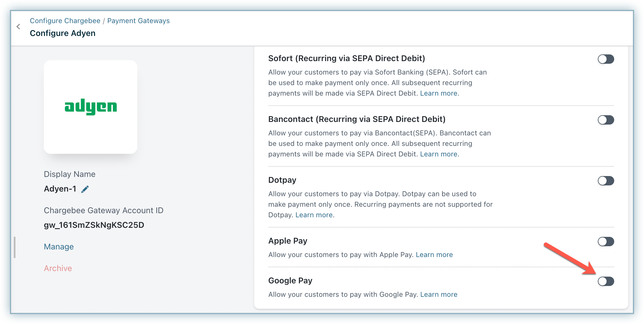Open Learn more link for Apple Pay
This screenshot has height=324, width=644.
434,255
